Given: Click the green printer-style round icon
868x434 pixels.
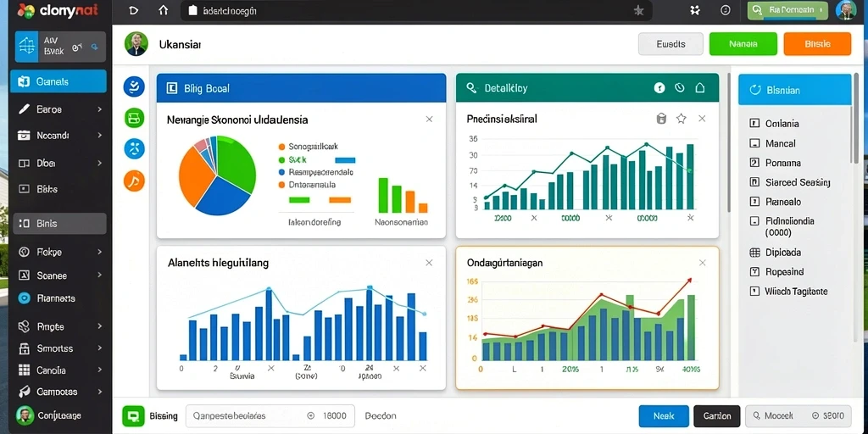Looking at the screenshot, I should 134,117.
